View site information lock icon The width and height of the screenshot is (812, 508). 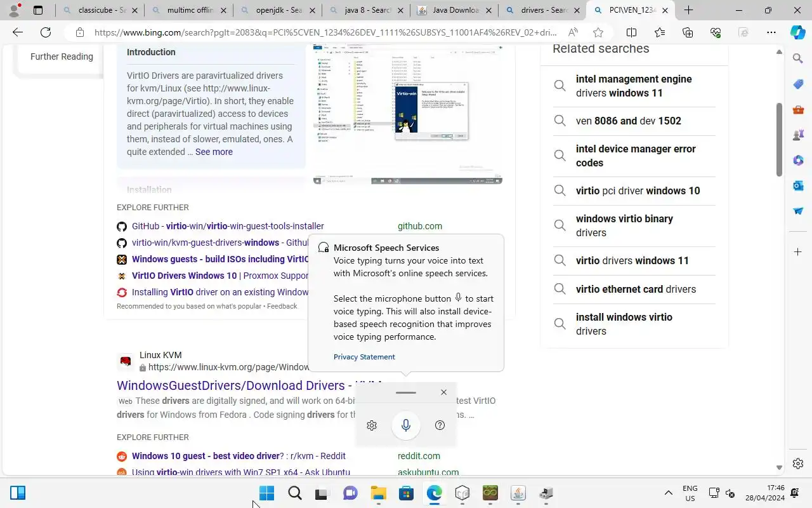79,32
